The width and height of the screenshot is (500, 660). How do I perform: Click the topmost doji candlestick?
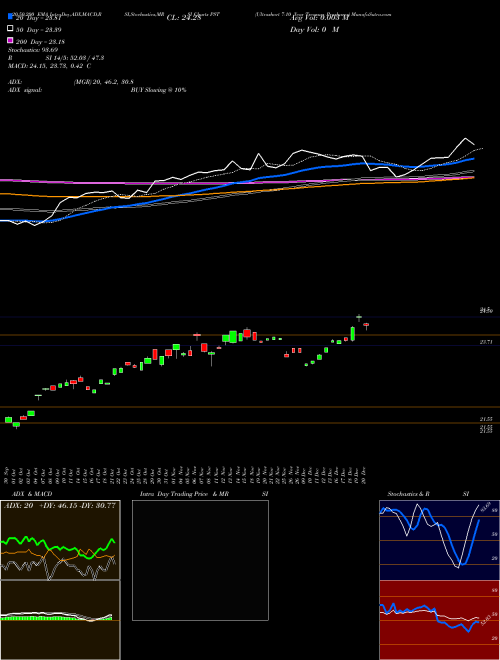pos(359,317)
